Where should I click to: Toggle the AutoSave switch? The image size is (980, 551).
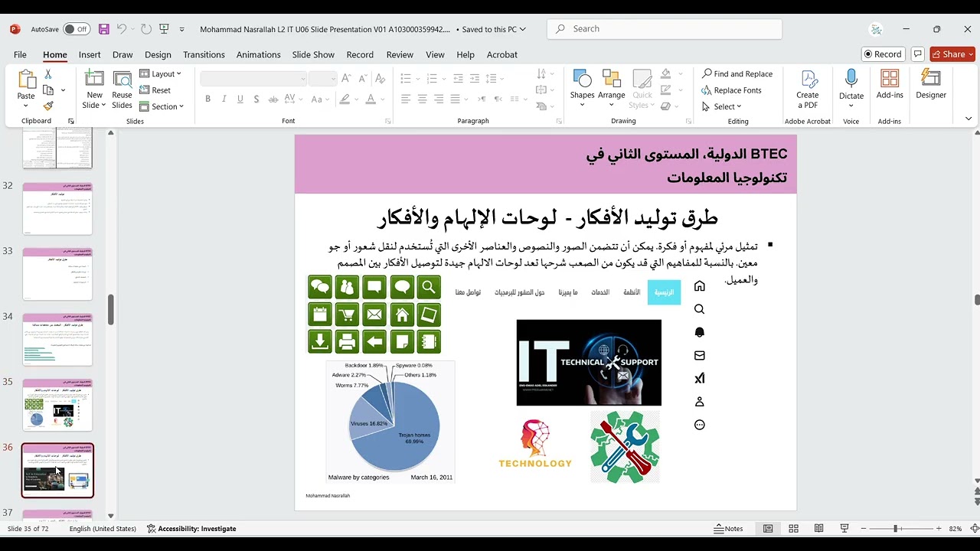click(x=77, y=29)
